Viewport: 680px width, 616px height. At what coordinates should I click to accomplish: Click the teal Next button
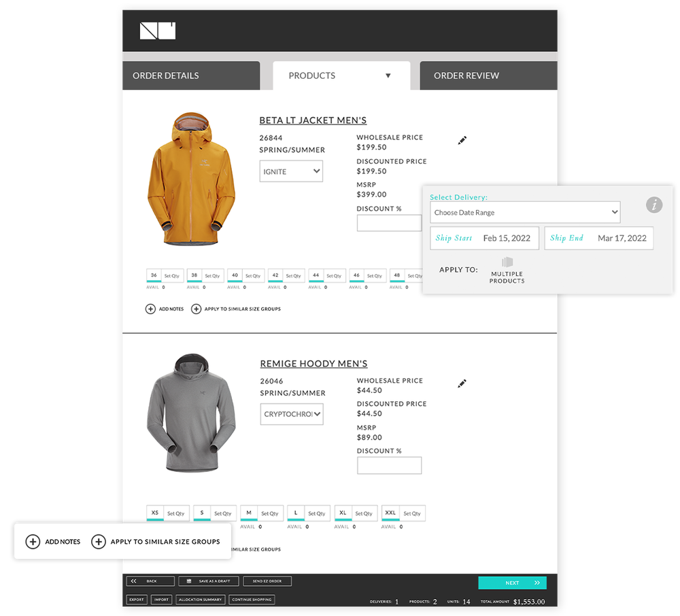pos(512,583)
